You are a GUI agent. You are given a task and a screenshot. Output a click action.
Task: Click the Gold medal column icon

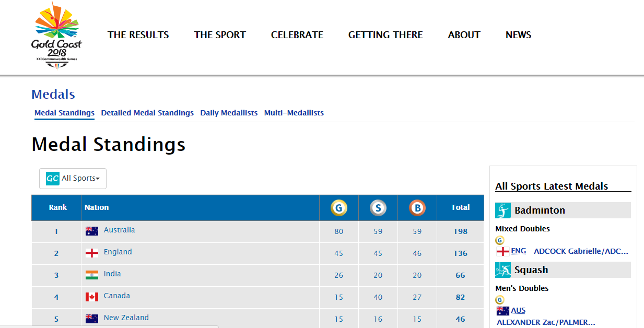[x=339, y=208]
